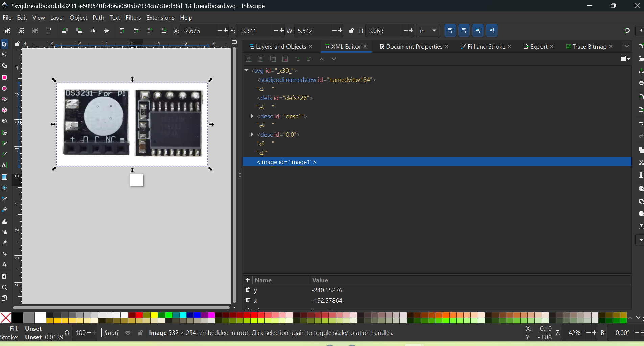Select the Text tool
This screenshot has height=346, width=644.
click(4, 165)
